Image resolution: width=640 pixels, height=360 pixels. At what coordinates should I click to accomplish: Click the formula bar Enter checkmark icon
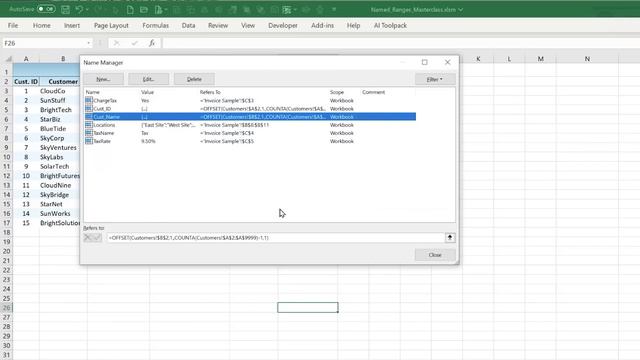click(x=134, y=43)
